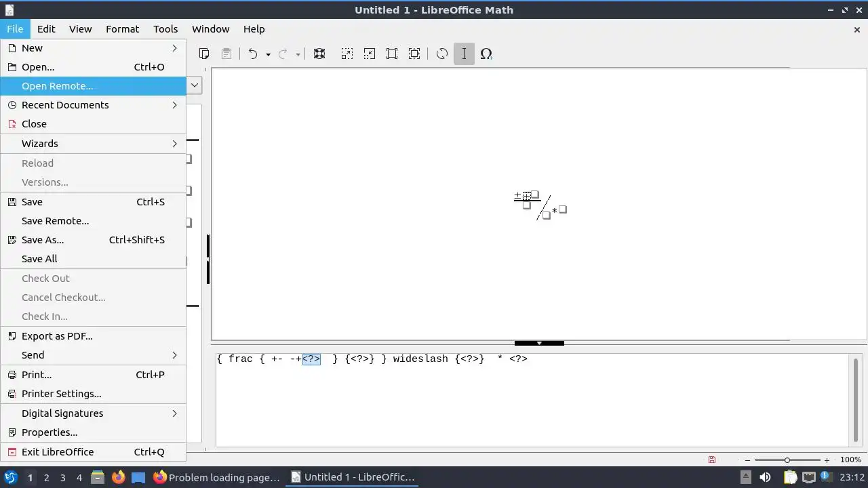Click the command pane collapse handle
868x488 pixels.
pos(539,343)
